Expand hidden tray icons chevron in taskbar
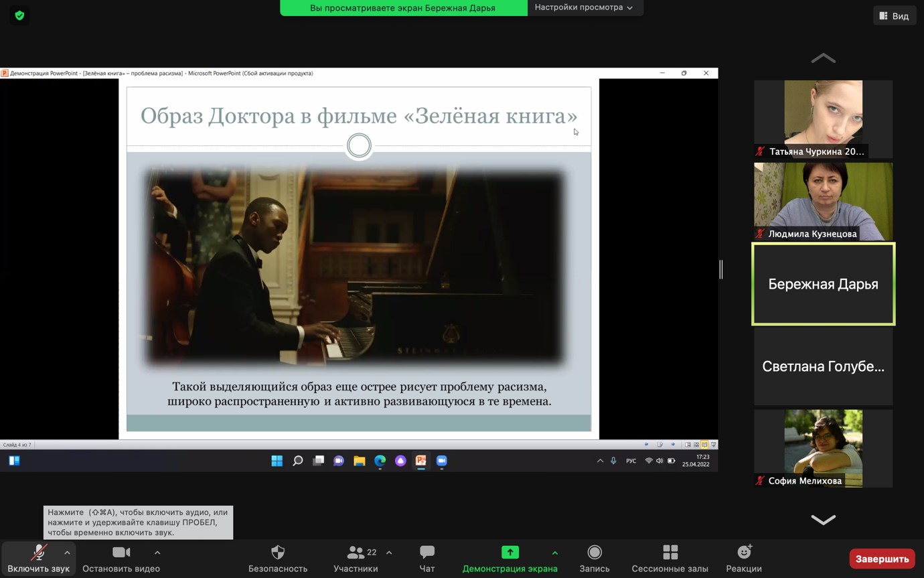 tap(600, 461)
